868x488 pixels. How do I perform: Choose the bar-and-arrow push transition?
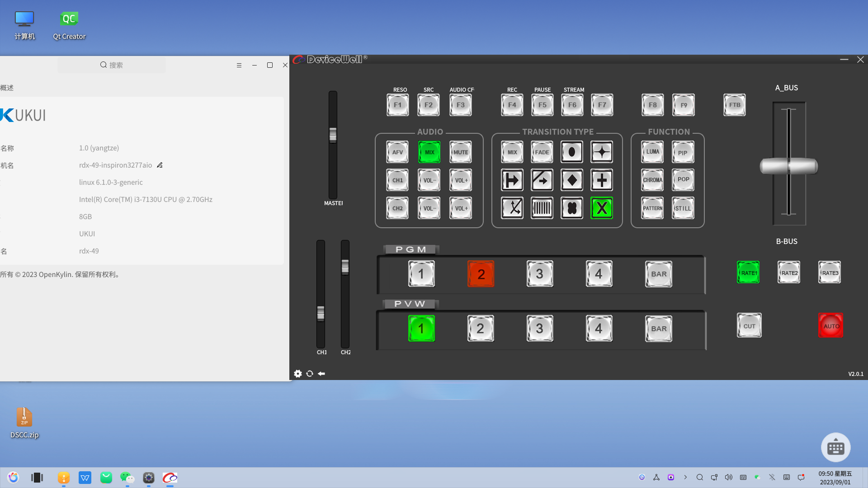click(512, 180)
